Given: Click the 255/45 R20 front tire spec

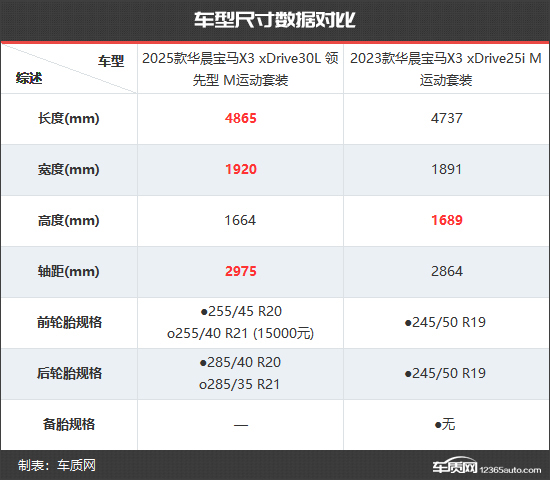Looking at the screenshot, I should click(x=241, y=312).
